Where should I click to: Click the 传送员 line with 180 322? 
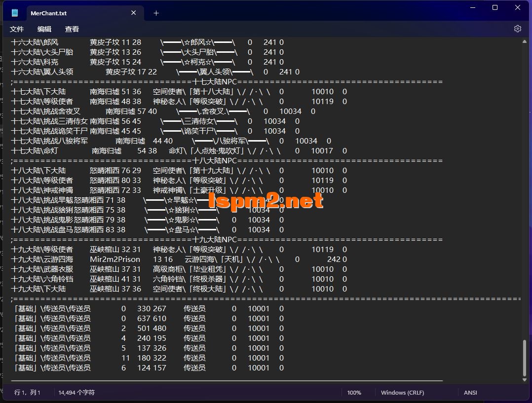[149, 358]
